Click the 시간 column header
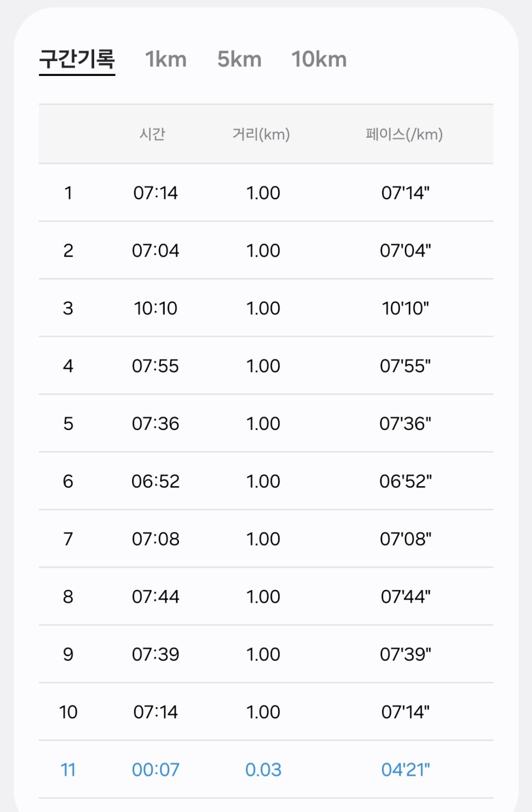This screenshot has width=532, height=812. coord(153,134)
